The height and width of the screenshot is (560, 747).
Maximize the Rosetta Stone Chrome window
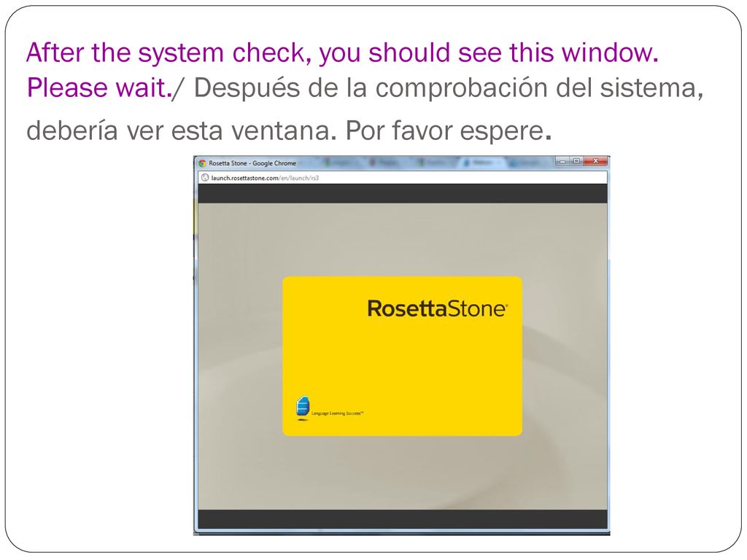(x=576, y=162)
